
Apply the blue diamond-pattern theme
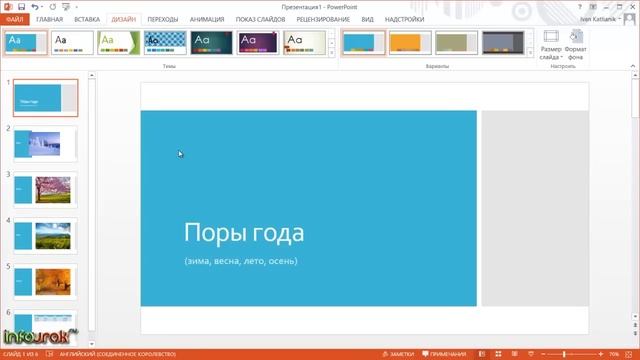pyautogui.click(x=165, y=43)
